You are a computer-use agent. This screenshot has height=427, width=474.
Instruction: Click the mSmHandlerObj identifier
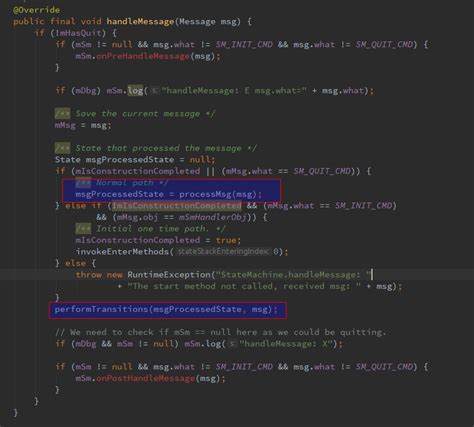click(213, 217)
